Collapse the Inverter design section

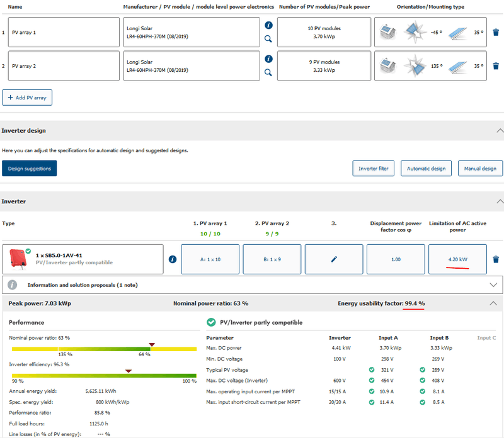pos(500,131)
